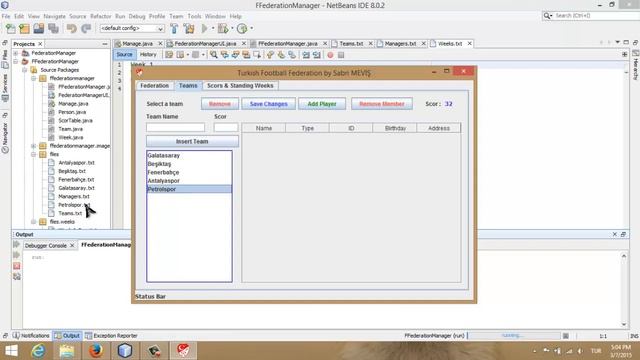Expand the ffederationmanager.images package node
640x360 pixels.
33,146
